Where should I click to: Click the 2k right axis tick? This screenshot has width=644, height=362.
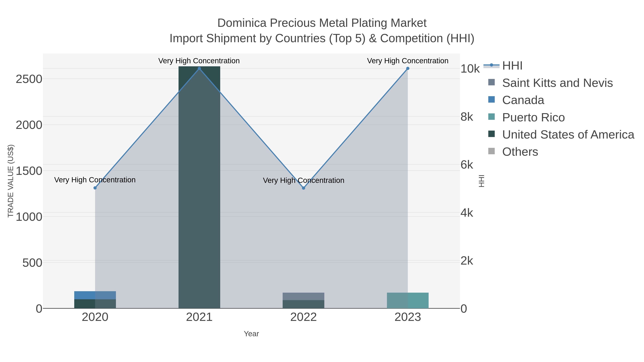click(x=467, y=261)
